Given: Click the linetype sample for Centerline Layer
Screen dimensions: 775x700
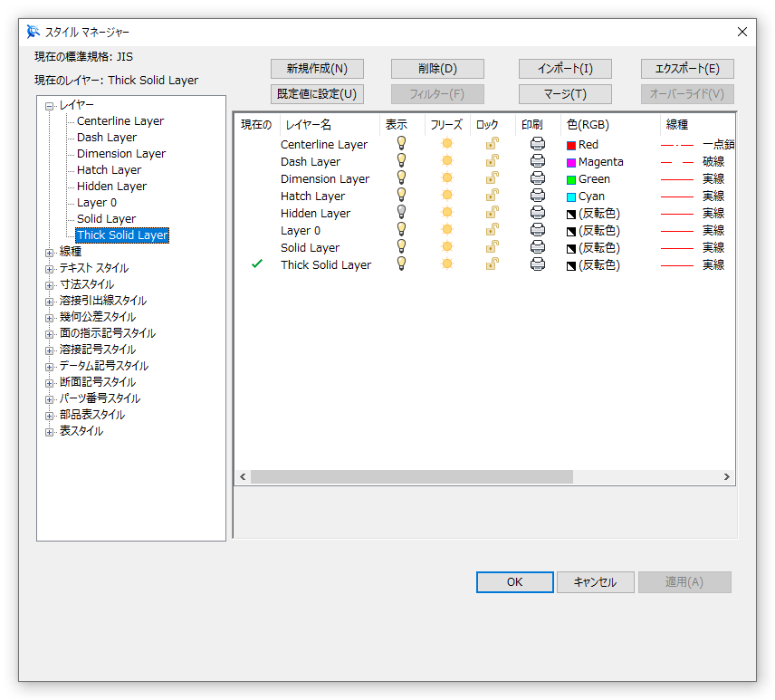Looking at the screenshot, I should pos(677,144).
